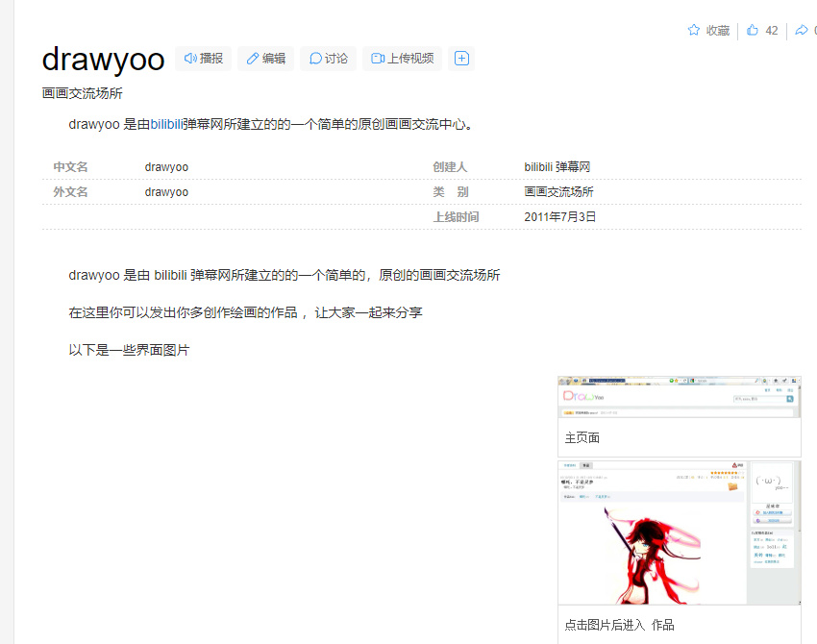Click the bilibili 弹幕网 creator value
This screenshot has height=644, width=817.
point(557,167)
